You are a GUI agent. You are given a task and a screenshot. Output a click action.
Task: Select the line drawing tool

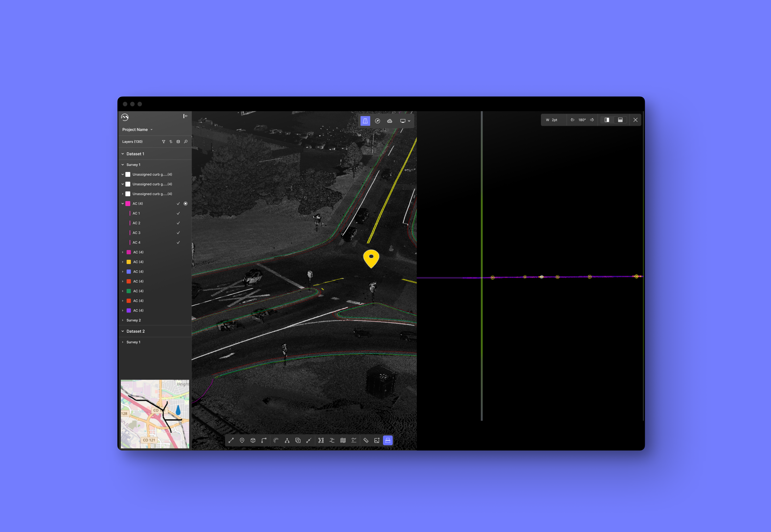click(x=231, y=440)
